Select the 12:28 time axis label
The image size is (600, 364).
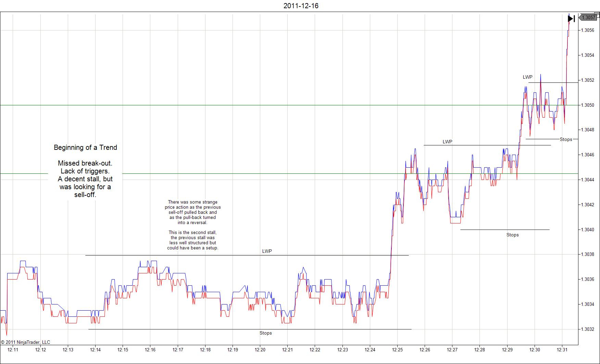(x=479, y=350)
